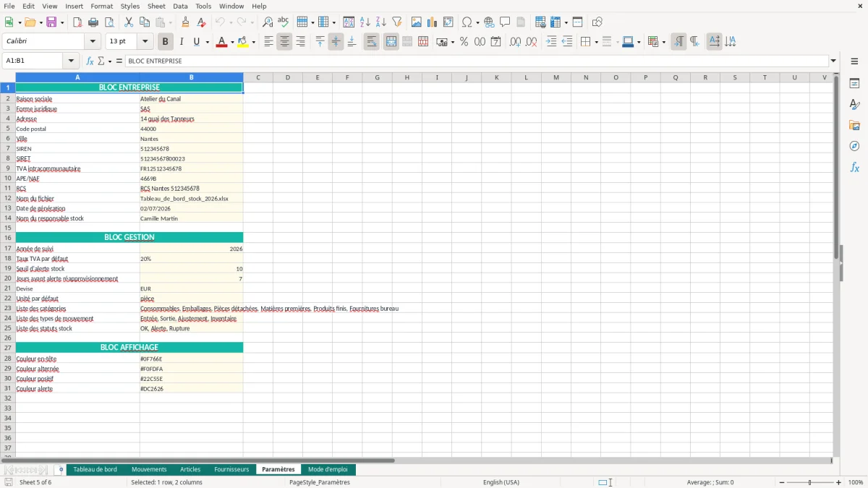This screenshot has height=488, width=868.
Task: Toggle Merge and Center Cells
Action: click(x=391, y=42)
